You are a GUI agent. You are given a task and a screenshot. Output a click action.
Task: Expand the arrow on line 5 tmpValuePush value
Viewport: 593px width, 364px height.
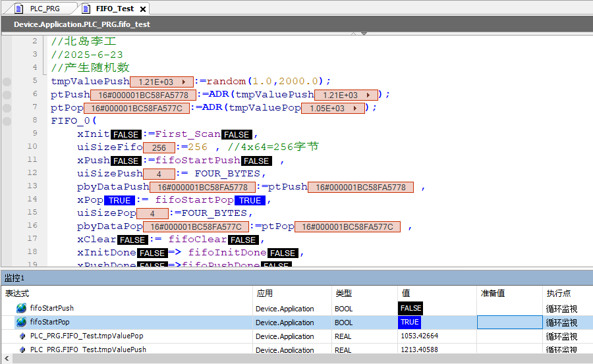pos(184,82)
